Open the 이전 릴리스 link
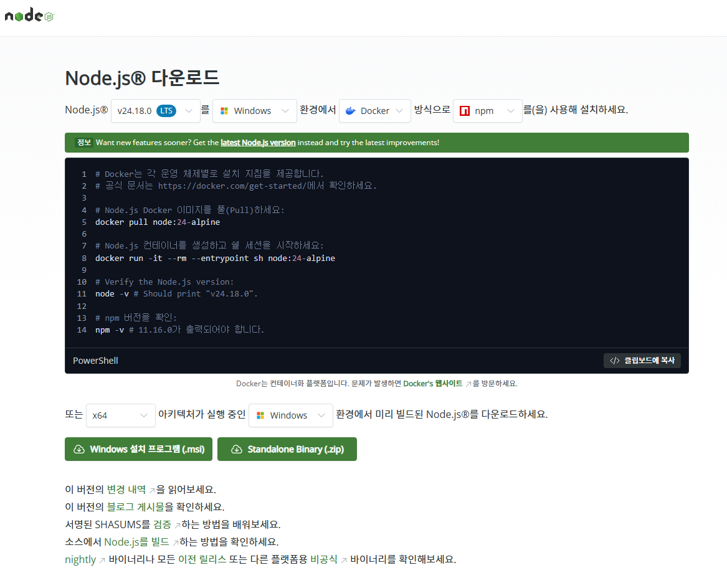 point(202,559)
